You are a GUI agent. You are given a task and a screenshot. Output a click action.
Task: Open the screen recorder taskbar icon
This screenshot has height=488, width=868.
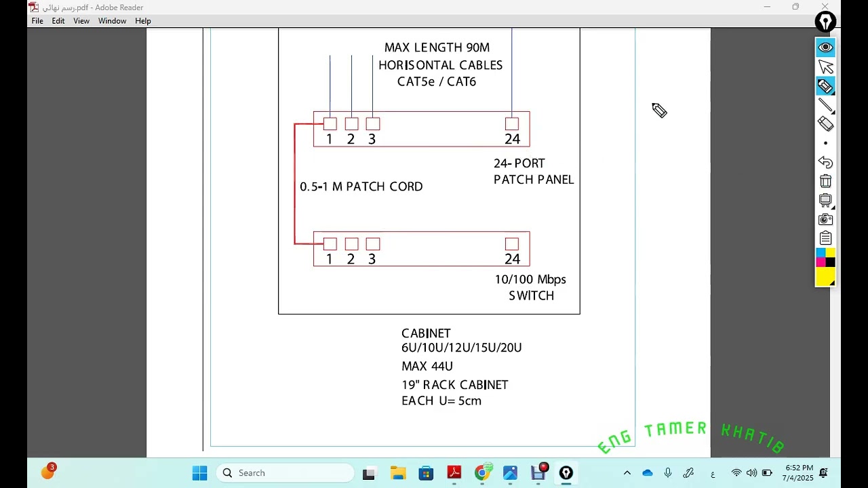[538, 473]
